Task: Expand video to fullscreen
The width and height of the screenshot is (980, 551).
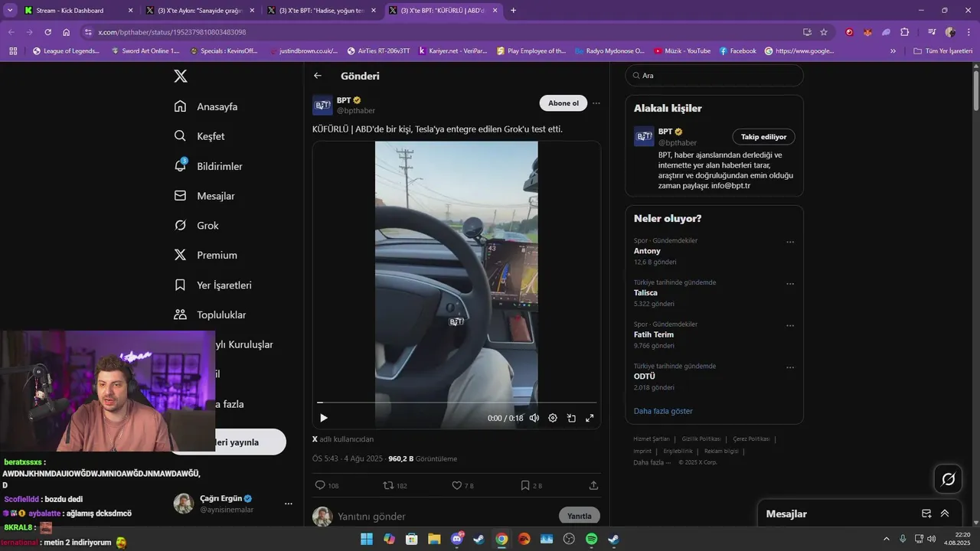Action: click(x=590, y=418)
